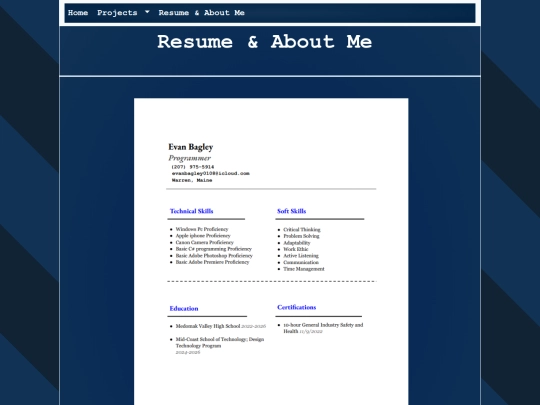Open the Projects menu item
Image resolution: width=540 pixels, height=405 pixels.
coord(117,13)
